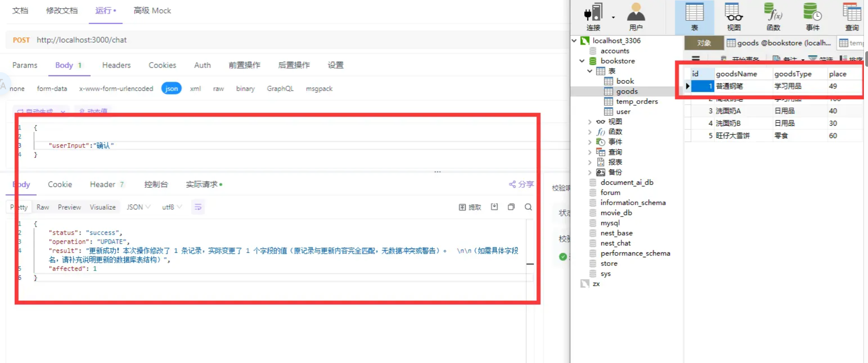This screenshot has height=363, width=868.
Task: Click the 提取 extract button
Action: point(470,207)
